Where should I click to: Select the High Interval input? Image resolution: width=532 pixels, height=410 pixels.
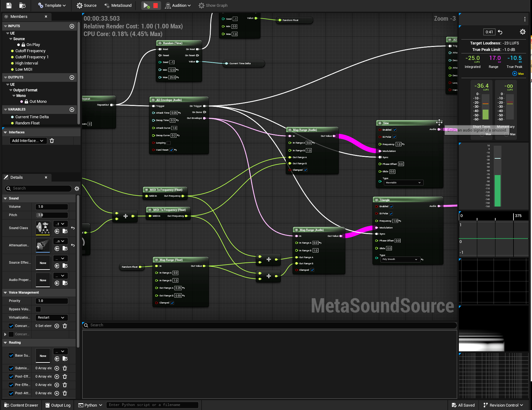pos(27,63)
